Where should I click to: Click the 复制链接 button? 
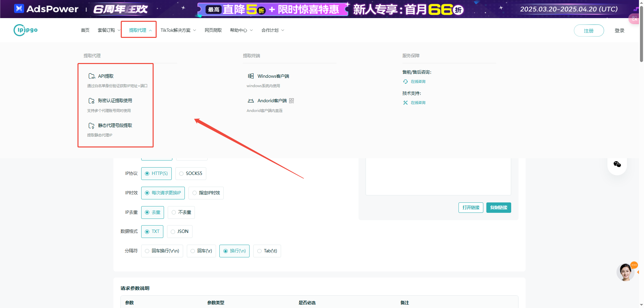(x=498, y=207)
